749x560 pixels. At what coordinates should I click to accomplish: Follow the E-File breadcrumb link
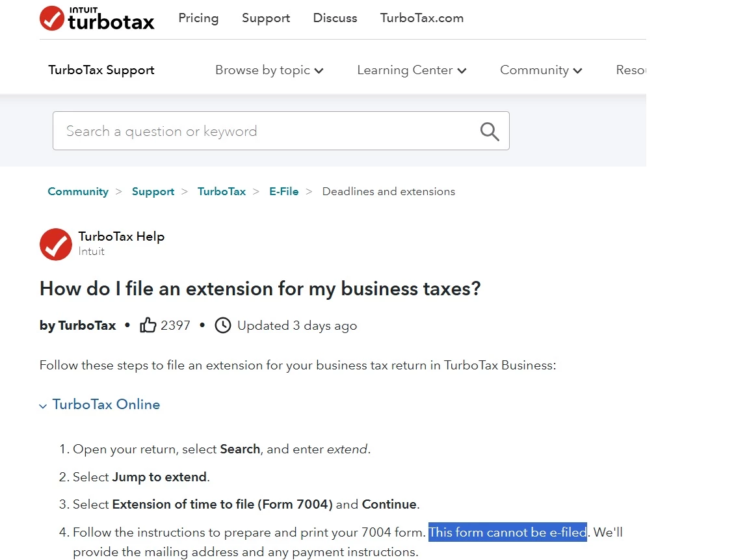click(283, 192)
